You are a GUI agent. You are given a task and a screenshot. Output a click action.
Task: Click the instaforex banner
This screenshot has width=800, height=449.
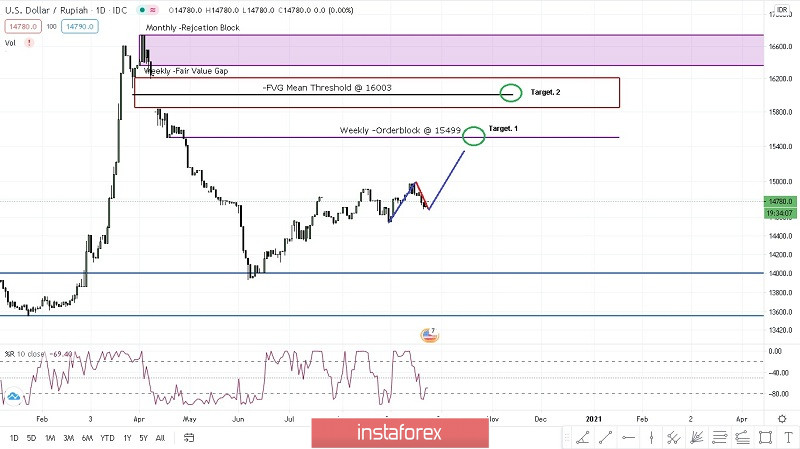400,433
